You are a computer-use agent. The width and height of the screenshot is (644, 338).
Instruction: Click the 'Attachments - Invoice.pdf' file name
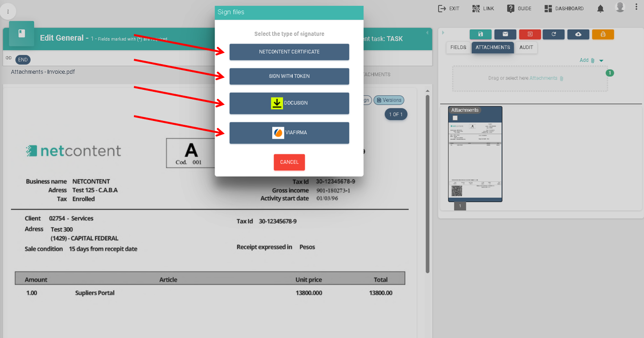pos(43,72)
